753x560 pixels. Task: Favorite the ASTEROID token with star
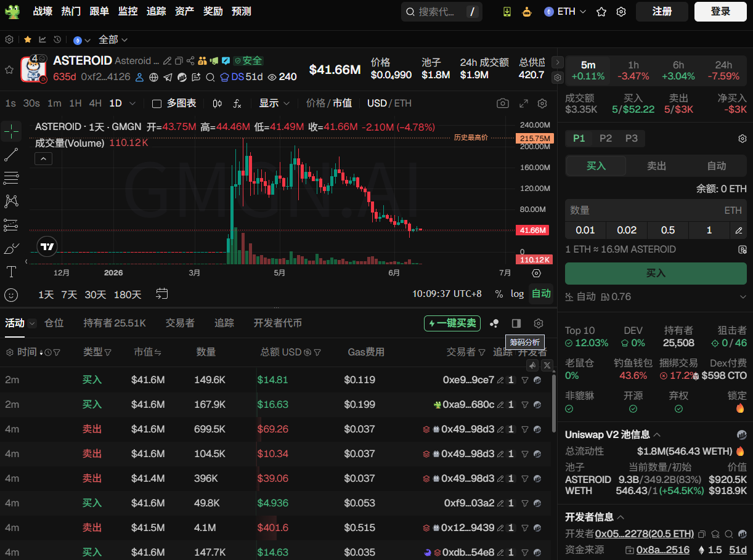(x=9, y=70)
